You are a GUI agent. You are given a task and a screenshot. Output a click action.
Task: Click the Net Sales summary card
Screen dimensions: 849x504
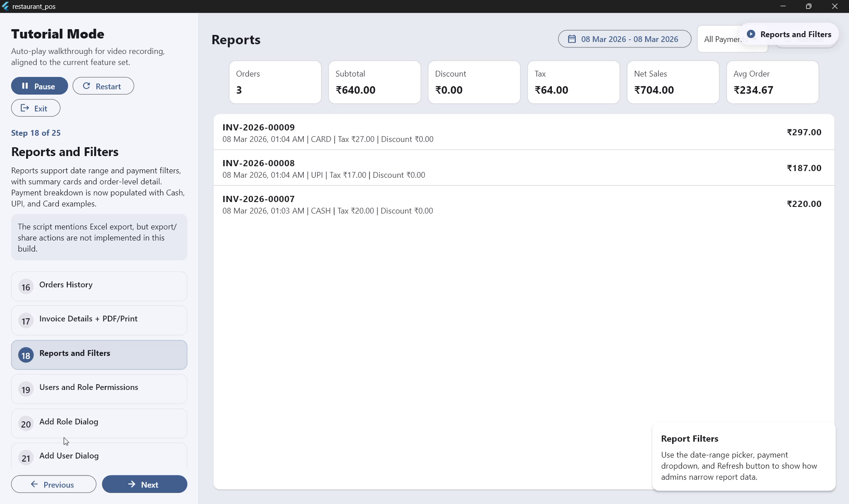click(673, 82)
